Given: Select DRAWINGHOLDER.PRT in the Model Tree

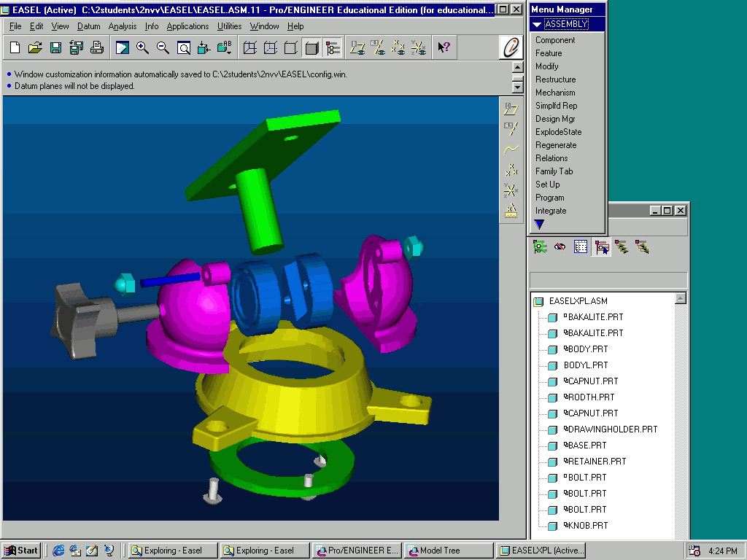Looking at the screenshot, I should 611,429.
